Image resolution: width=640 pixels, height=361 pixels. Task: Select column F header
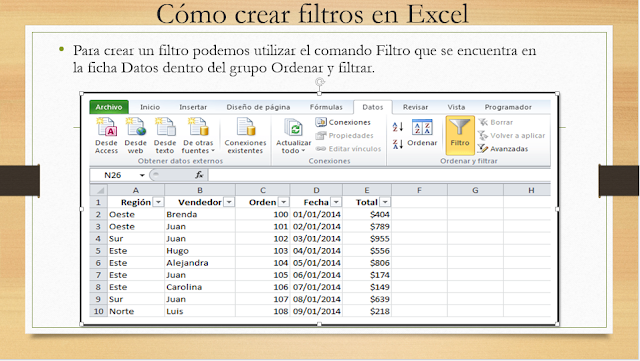pyautogui.click(x=419, y=190)
